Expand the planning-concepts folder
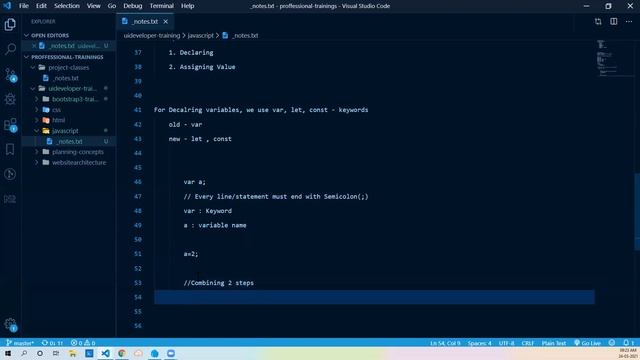 pyautogui.click(x=37, y=152)
